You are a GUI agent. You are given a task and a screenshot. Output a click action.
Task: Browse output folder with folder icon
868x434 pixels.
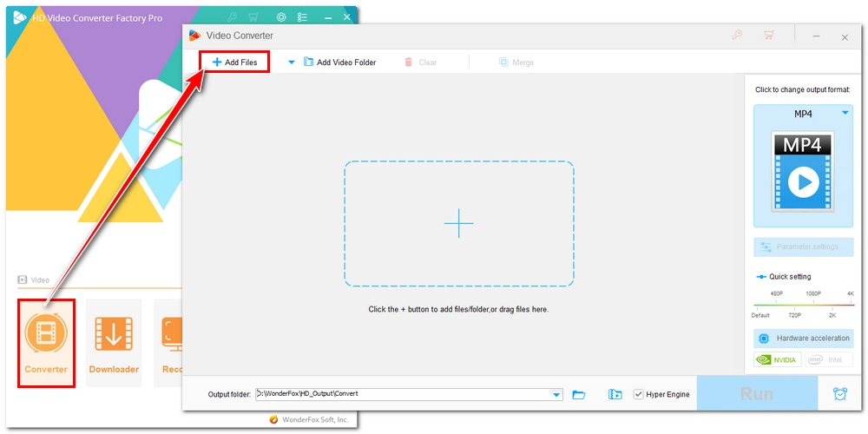click(x=579, y=394)
